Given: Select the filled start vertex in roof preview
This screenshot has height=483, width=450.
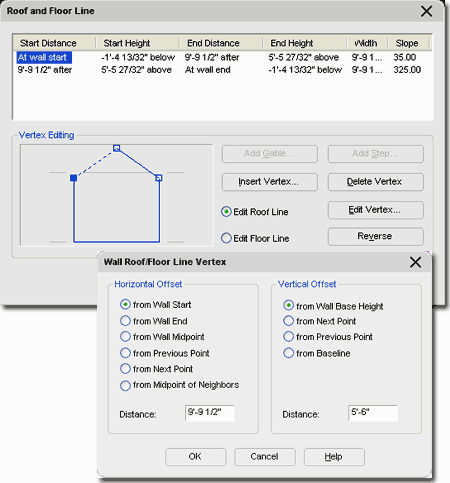Looking at the screenshot, I should click(74, 178).
